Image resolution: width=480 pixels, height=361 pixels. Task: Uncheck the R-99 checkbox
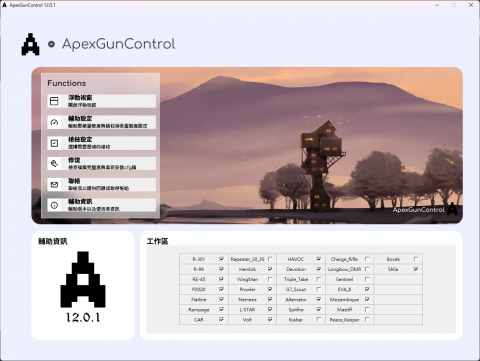click(x=221, y=269)
